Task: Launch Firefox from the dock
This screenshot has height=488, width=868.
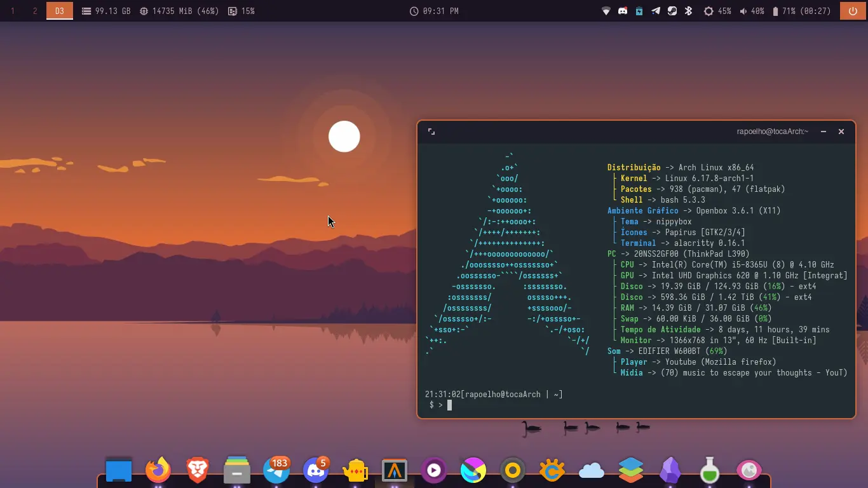Action: coord(158,470)
